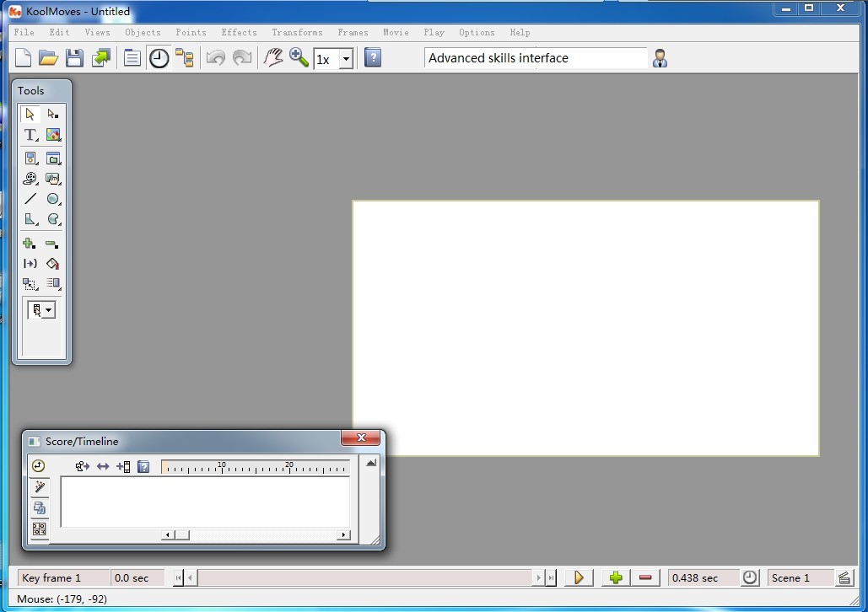Select the straight Line drawing tool
This screenshot has height=612, width=868.
(30, 199)
